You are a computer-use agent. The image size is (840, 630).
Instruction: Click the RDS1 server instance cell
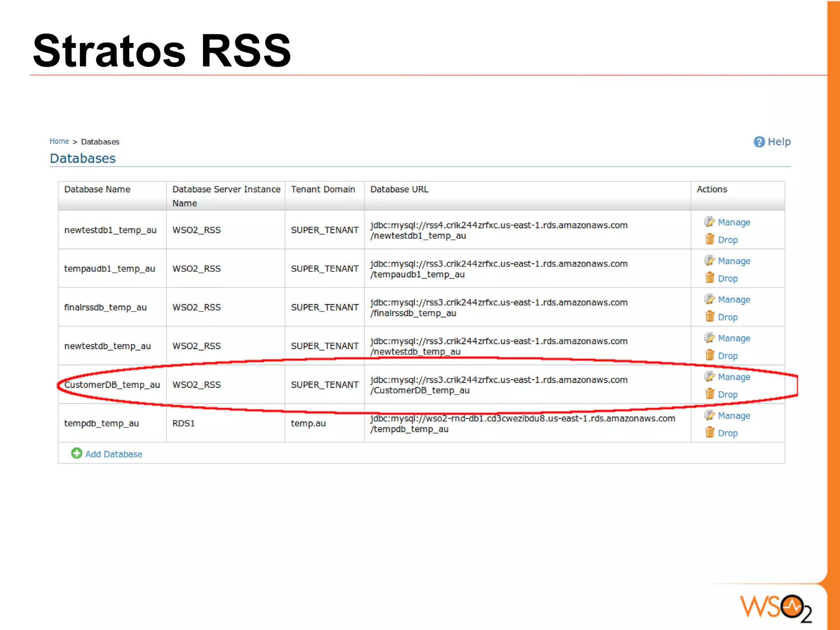point(226,423)
